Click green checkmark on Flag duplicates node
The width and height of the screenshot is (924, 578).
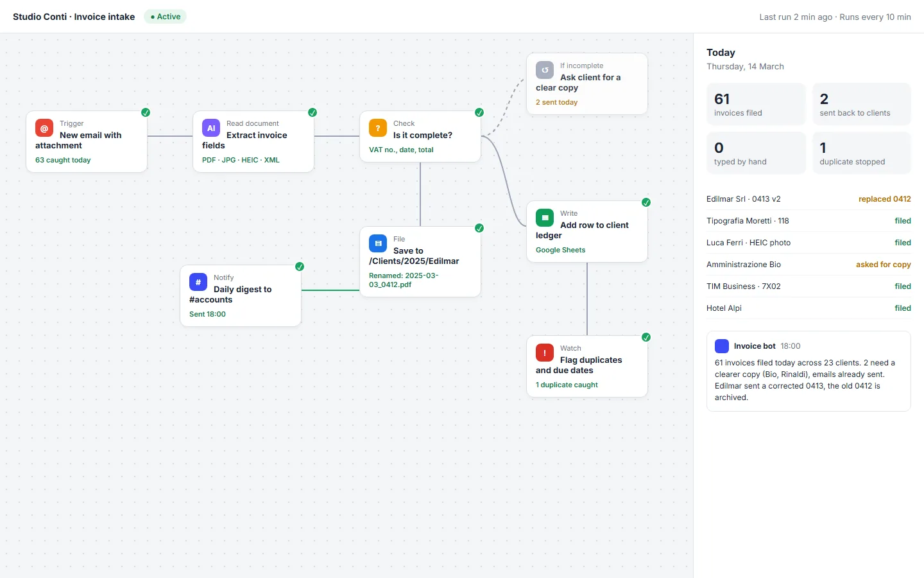coord(646,337)
